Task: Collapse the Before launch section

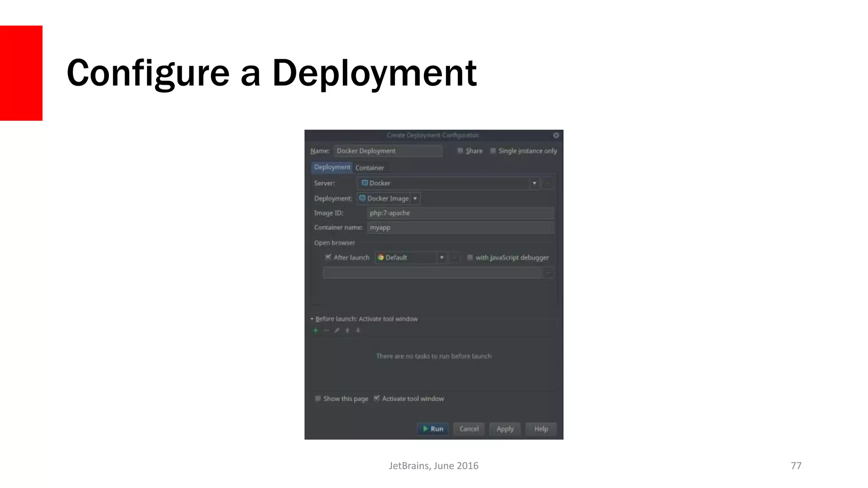Action: point(312,319)
